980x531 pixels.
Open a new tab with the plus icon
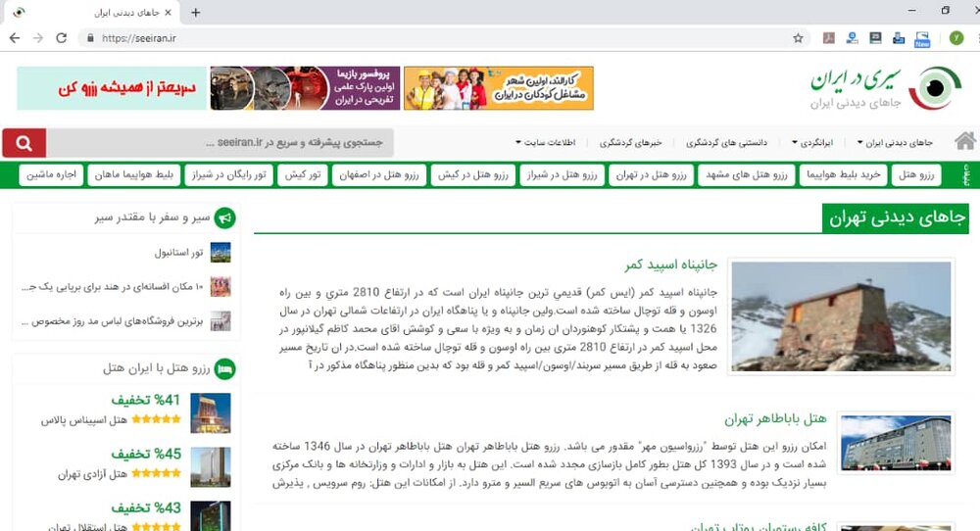[196, 13]
